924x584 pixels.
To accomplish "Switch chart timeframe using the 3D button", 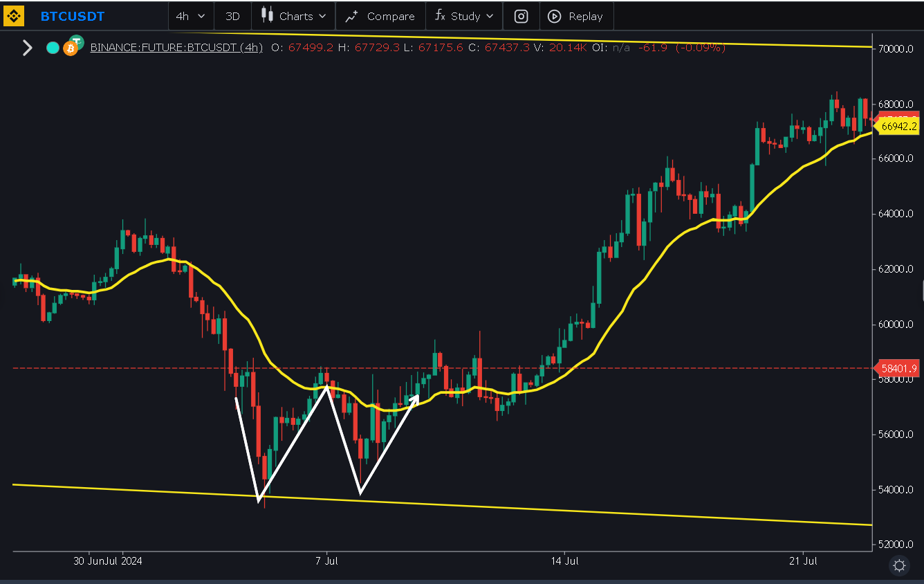I will click(x=232, y=16).
